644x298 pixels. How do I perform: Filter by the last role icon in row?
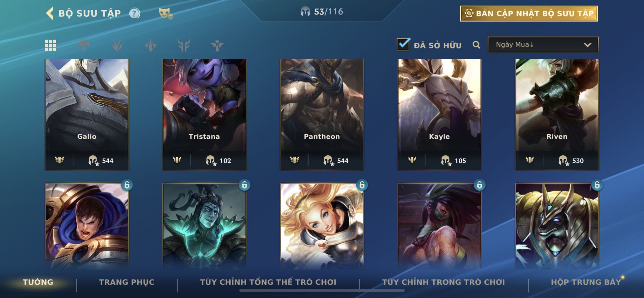217,45
